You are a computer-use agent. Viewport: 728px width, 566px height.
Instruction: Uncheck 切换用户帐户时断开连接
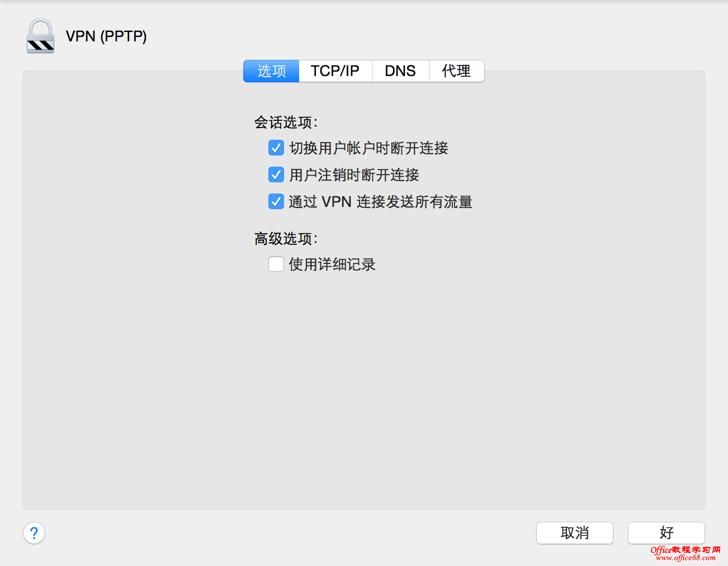point(276,148)
